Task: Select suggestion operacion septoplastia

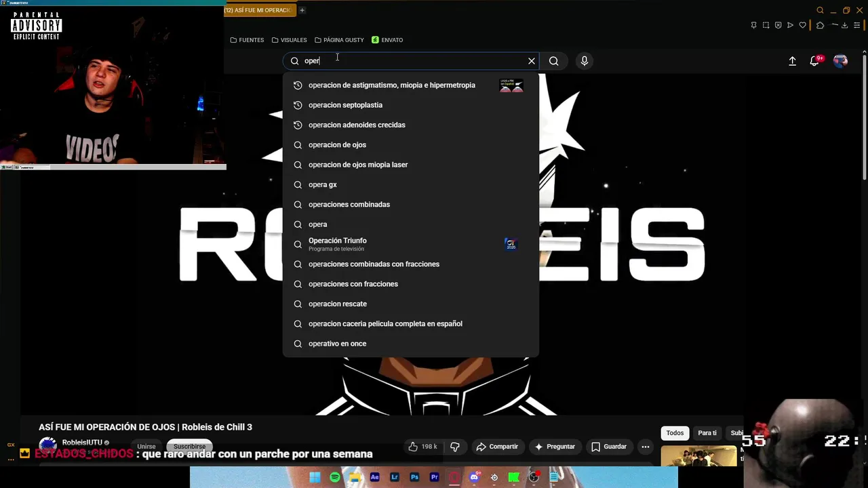Action: tap(410, 105)
